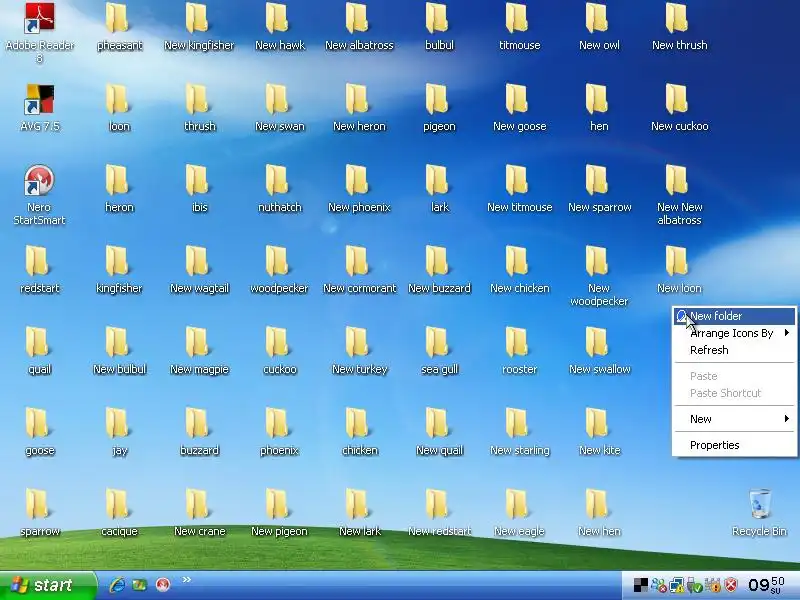Select the New sparrow folder
The image size is (800, 600).
[599, 189]
